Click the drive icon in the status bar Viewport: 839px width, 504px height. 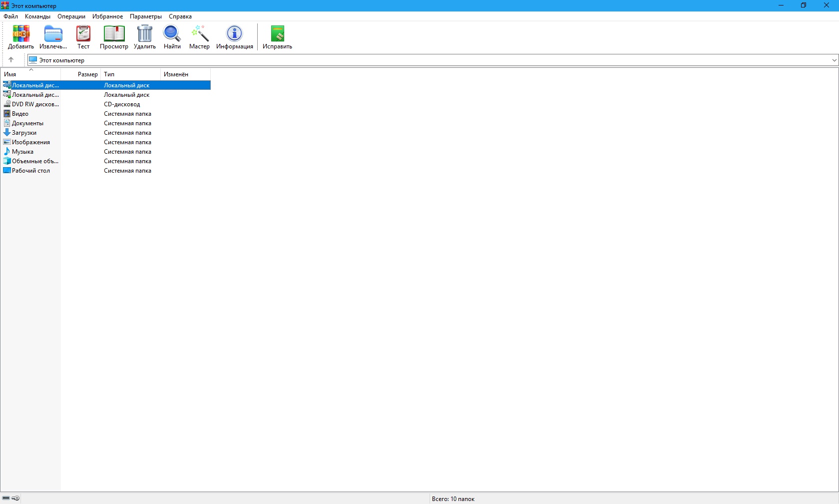(x=6, y=498)
